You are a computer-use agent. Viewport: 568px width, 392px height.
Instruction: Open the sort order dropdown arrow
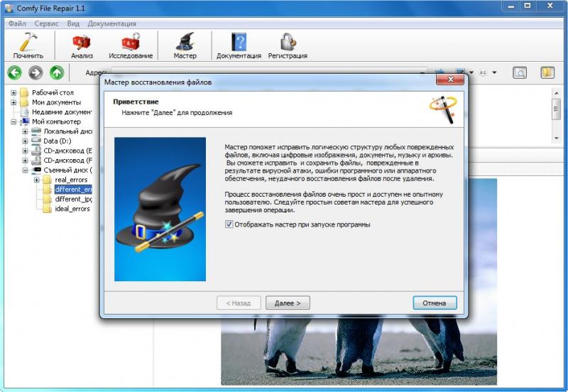(x=494, y=72)
